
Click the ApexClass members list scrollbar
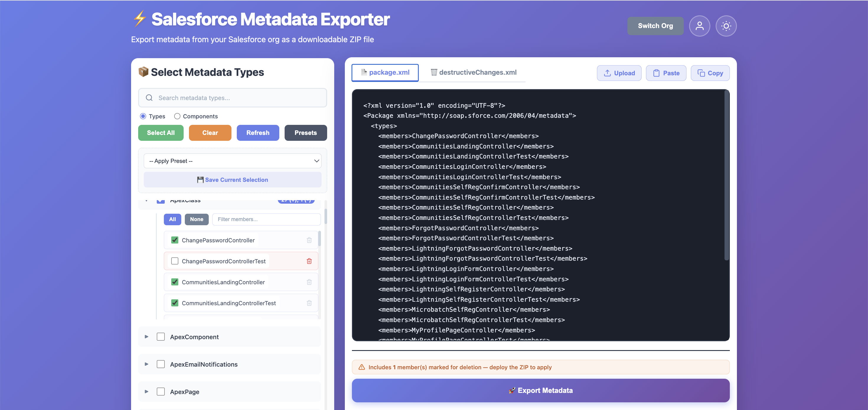(319, 239)
